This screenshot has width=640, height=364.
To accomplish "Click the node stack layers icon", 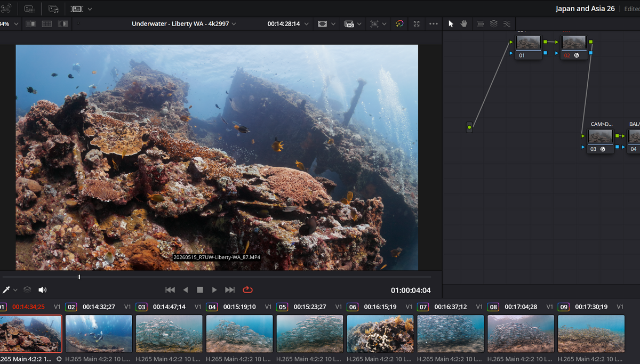I will pos(493,24).
